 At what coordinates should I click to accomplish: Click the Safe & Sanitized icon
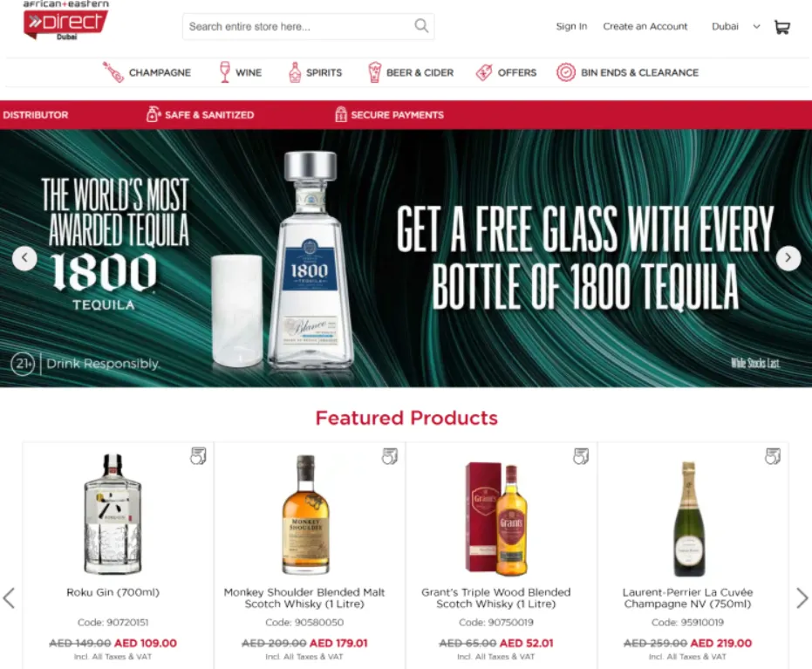[153, 114]
